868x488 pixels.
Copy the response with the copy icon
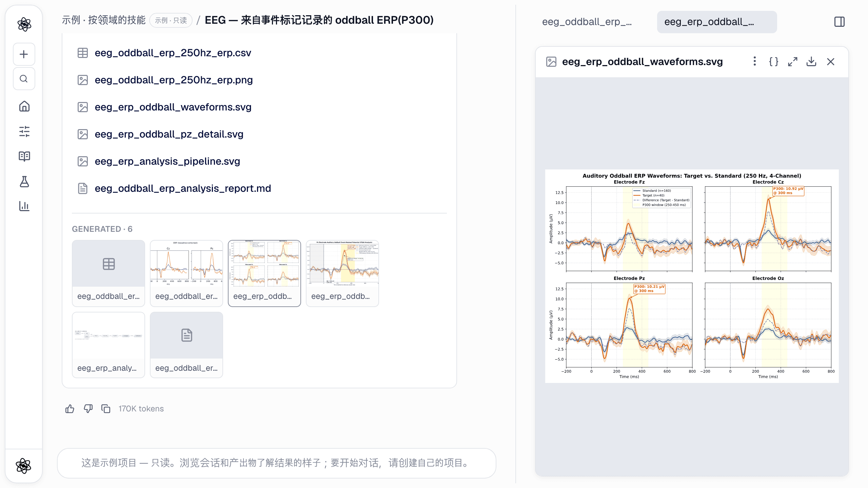pyautogui.click(x=106, y=409)
